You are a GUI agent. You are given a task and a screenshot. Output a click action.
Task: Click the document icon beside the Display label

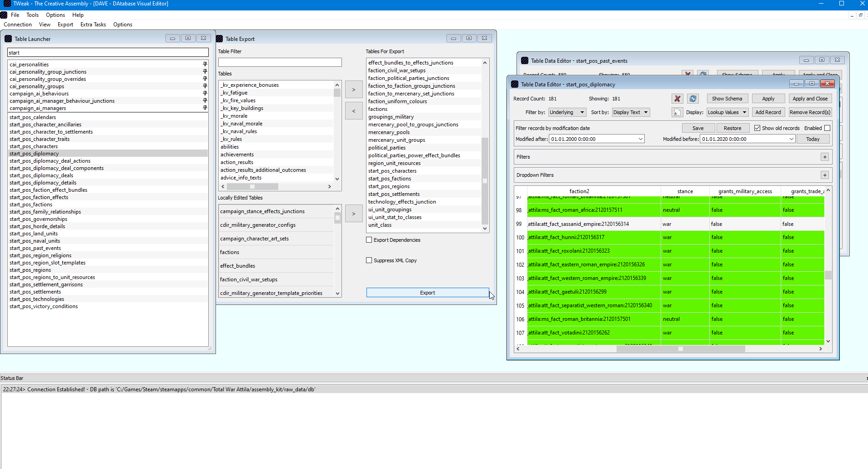[x=677, y=112]
